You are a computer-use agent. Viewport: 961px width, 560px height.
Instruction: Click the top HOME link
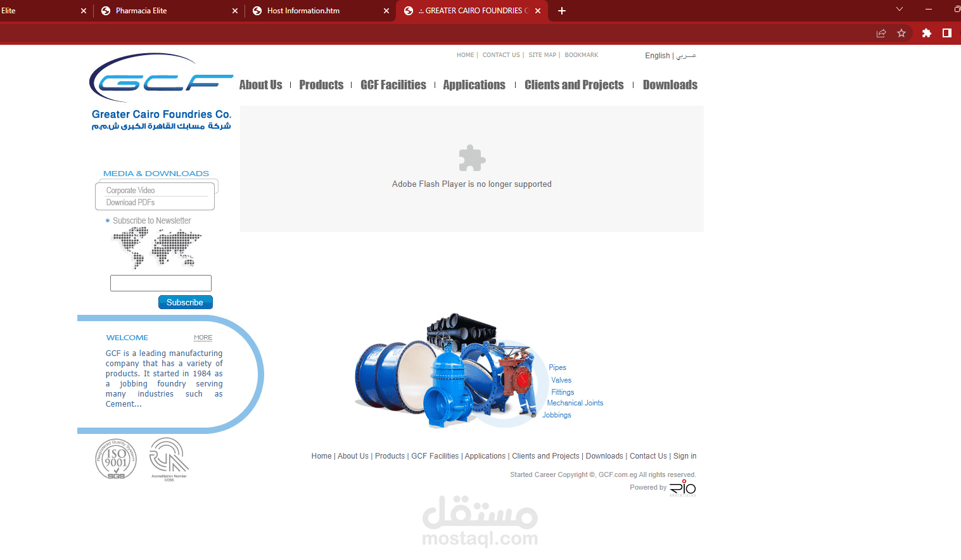pyautogui.click(x=465, y=55)
